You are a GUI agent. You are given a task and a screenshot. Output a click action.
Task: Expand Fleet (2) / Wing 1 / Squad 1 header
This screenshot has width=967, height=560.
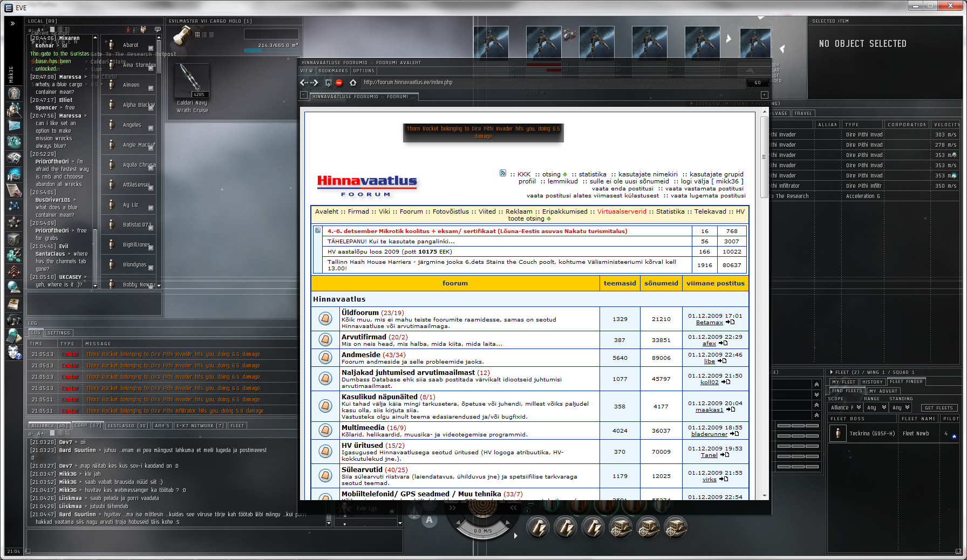[x=831, y=372]
